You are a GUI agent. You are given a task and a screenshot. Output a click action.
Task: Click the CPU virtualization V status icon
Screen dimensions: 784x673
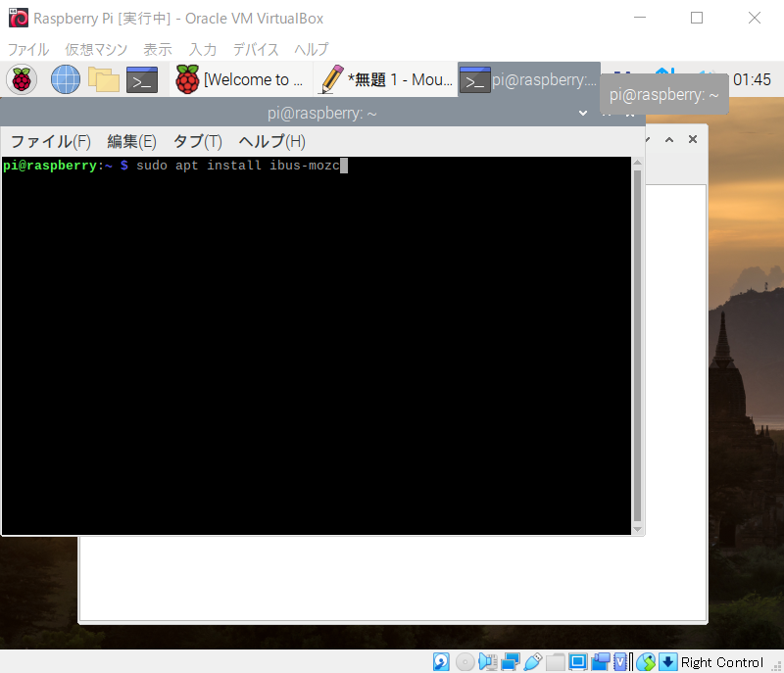(620, 662)
